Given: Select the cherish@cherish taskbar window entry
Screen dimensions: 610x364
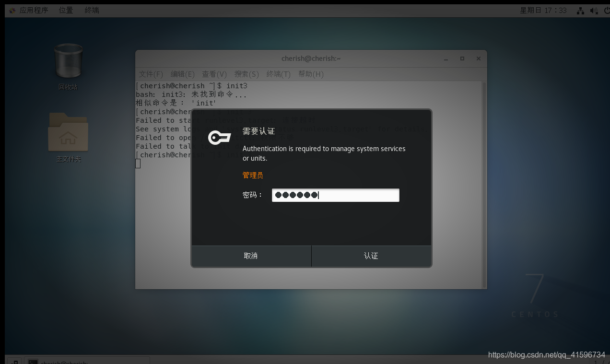Looking at the screenshot, I should coord(87,361).
